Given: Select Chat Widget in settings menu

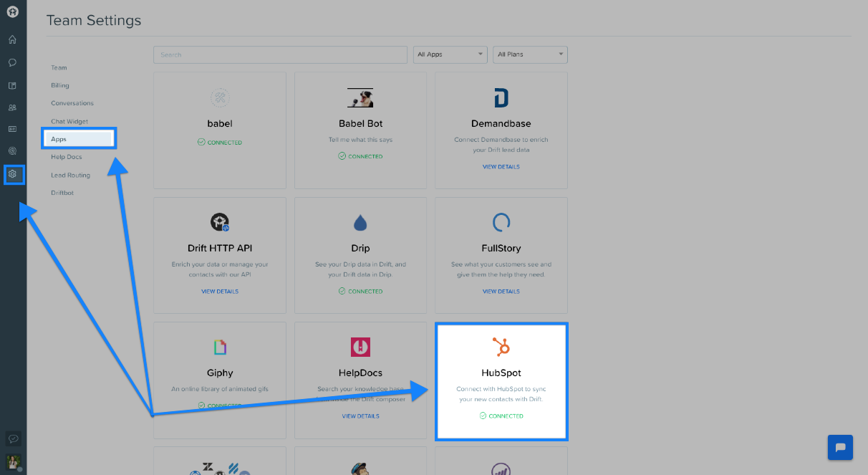Looking at the screenshot, I should (69, 122).
